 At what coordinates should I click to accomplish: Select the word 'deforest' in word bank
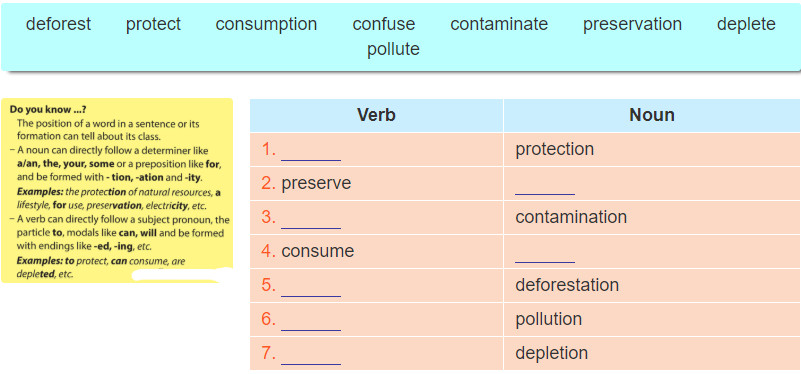[58, 24]
